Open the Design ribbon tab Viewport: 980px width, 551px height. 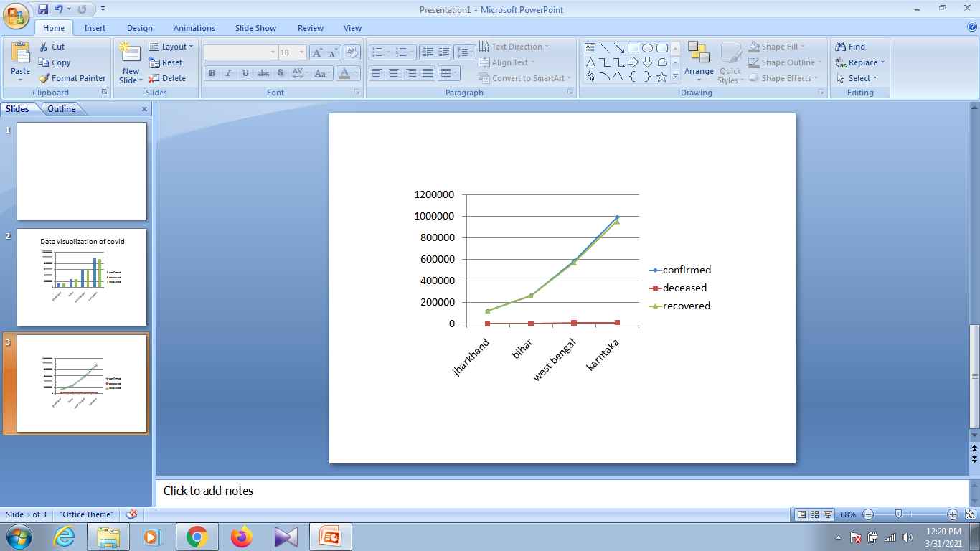tap(140, 28)
